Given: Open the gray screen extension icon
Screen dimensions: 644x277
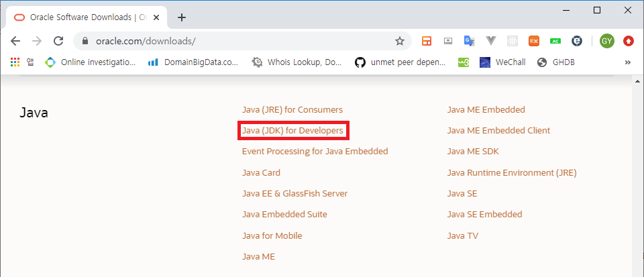Looking at the screenshot, I should (x=448, y=41).
